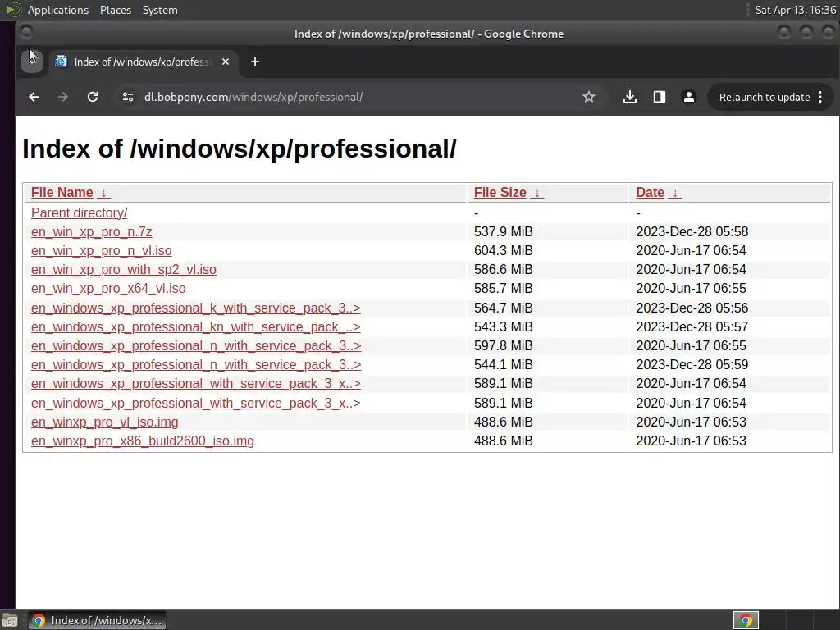Screen dimensions: 840x630
Task: Open the Chrome three-dot menu
Action: click(x=820, y=97)
